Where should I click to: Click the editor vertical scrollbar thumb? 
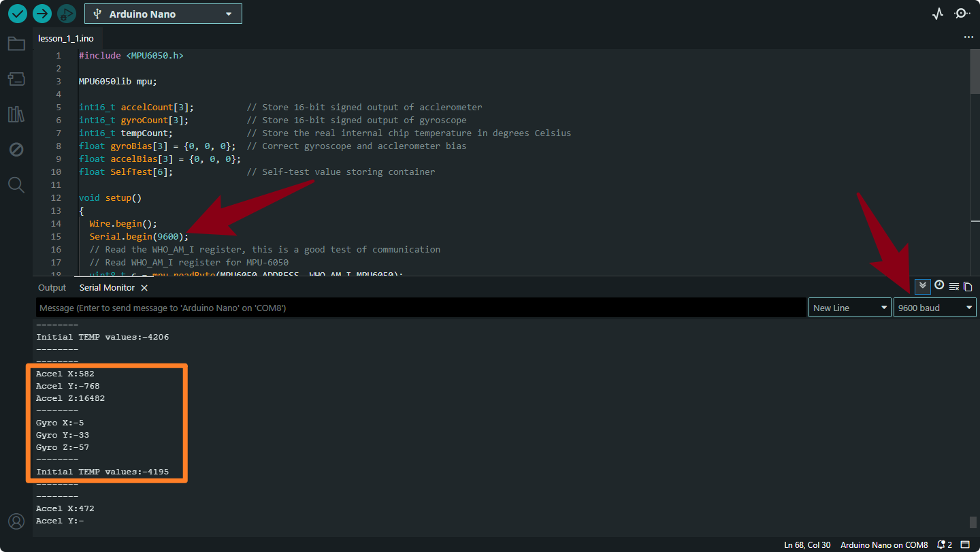[x=975, y=71]
